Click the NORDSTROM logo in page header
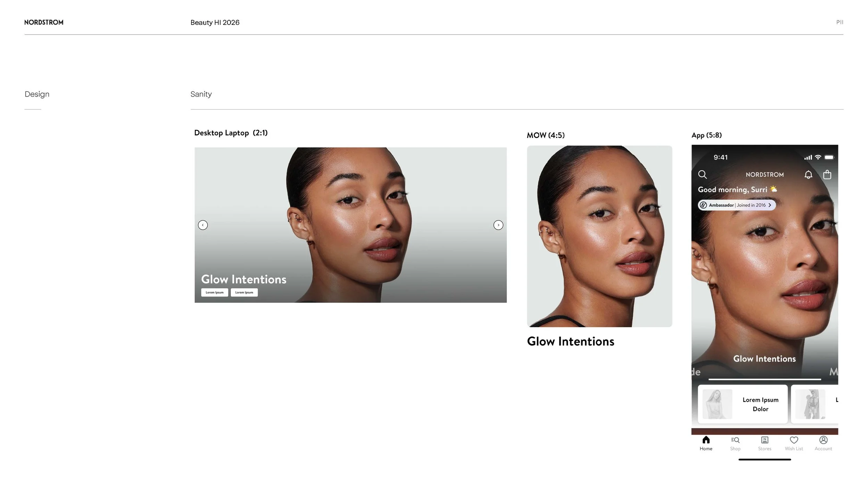The image size is (868, 488). 44,22
